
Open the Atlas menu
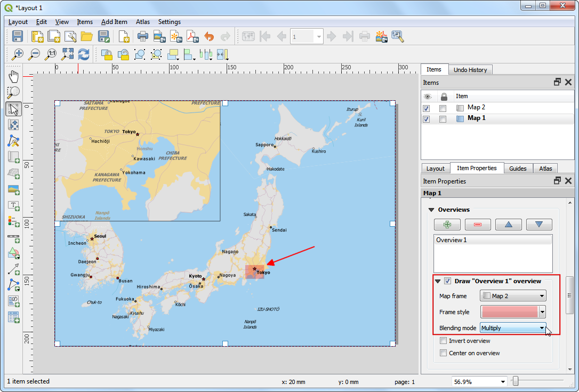(142, 22)
